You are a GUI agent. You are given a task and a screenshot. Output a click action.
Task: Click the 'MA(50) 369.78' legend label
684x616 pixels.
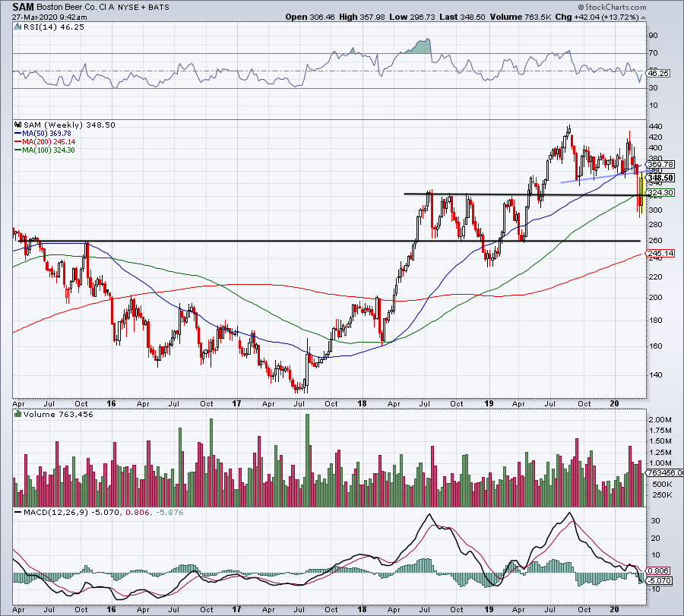[46, 134]
